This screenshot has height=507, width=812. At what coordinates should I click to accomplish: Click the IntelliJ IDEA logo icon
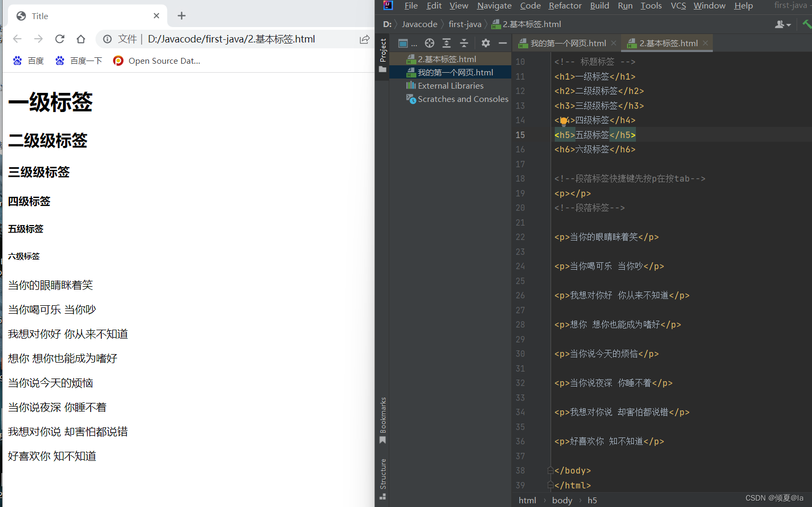(388, 5)
